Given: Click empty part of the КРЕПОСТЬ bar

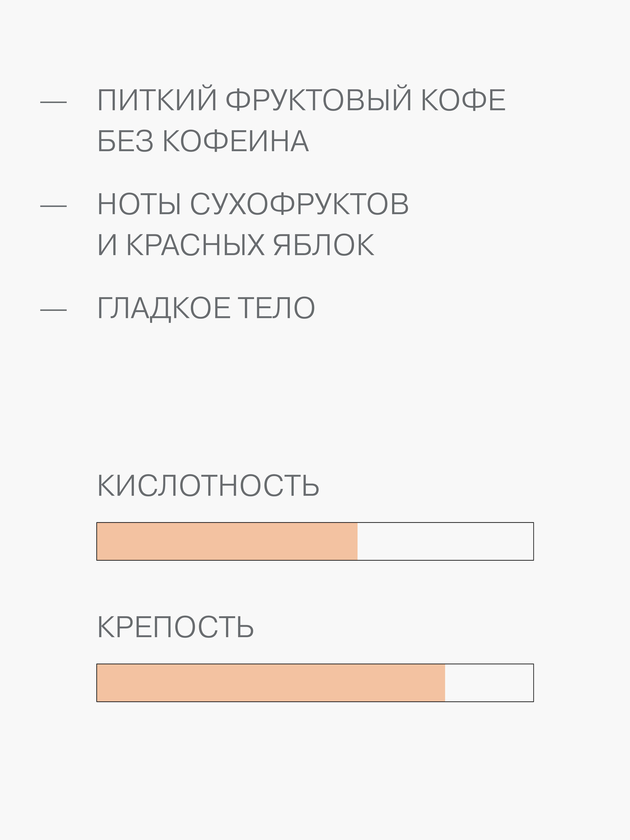Looking at the screenshot, I should pos(489,683).
